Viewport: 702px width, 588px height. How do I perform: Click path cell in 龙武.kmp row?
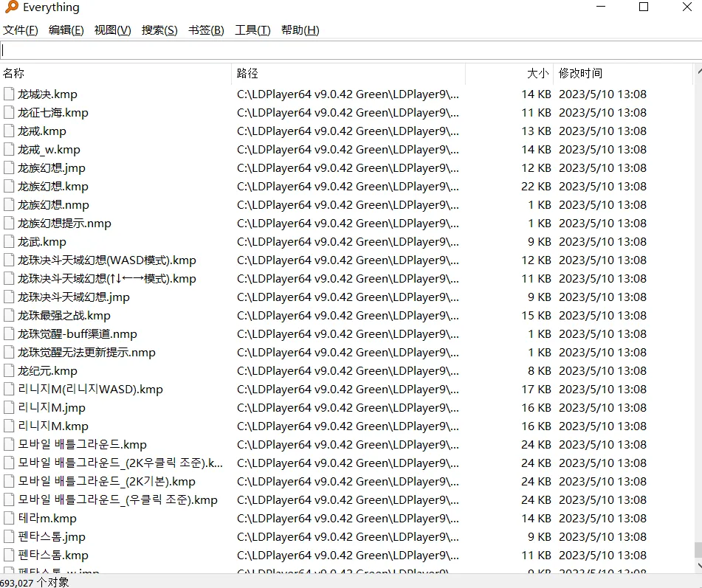(348, 242)
